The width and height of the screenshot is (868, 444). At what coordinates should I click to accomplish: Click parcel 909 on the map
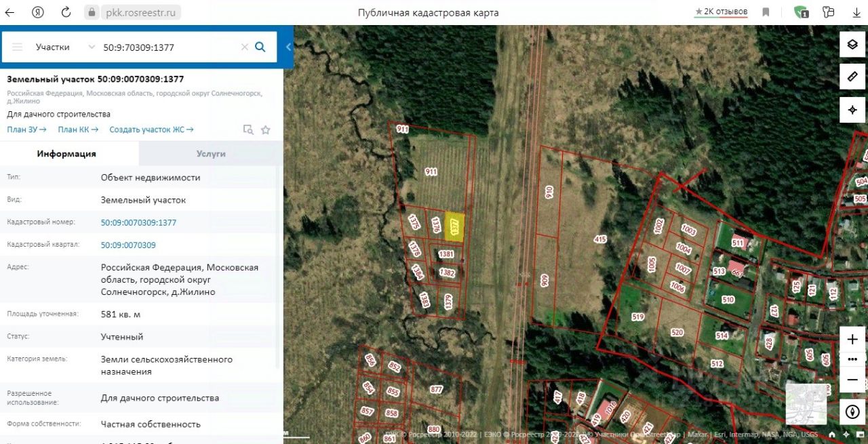[544, 281]
